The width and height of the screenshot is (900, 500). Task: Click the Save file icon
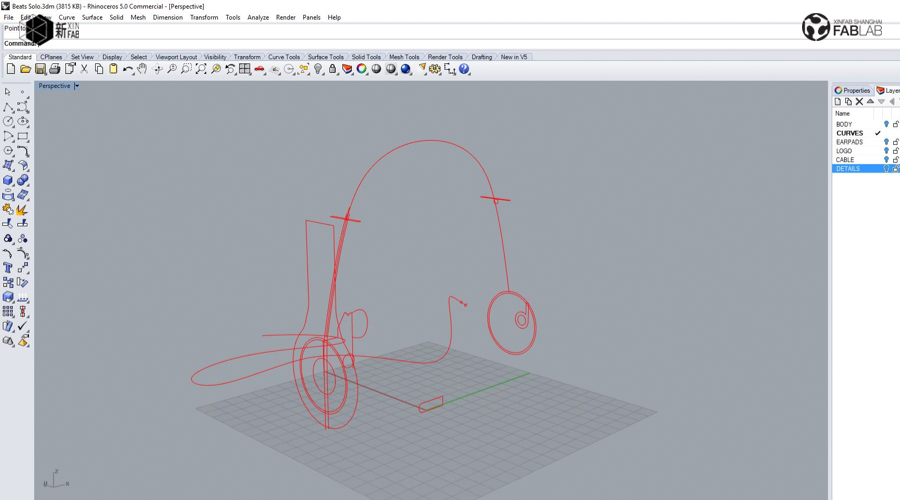(x=40, y=69)
